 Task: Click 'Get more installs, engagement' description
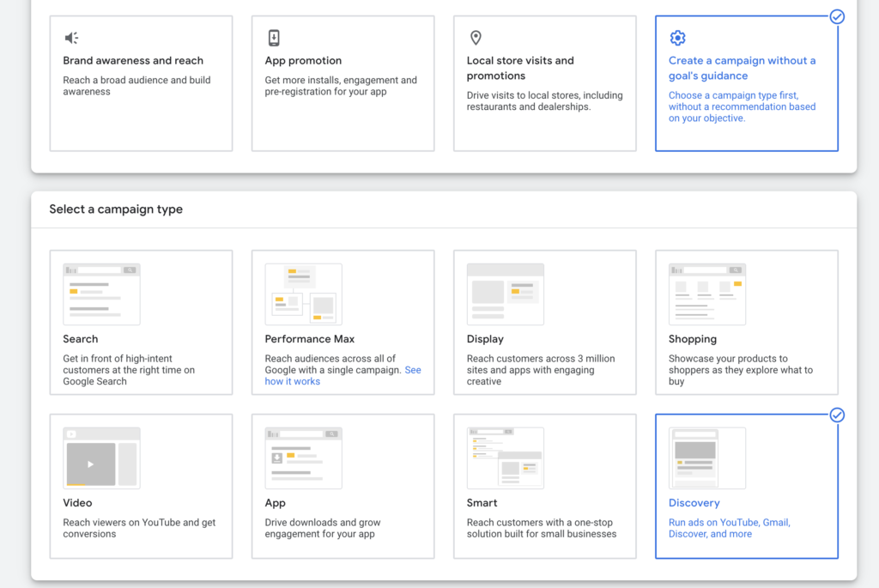click(x=341, y=86)
